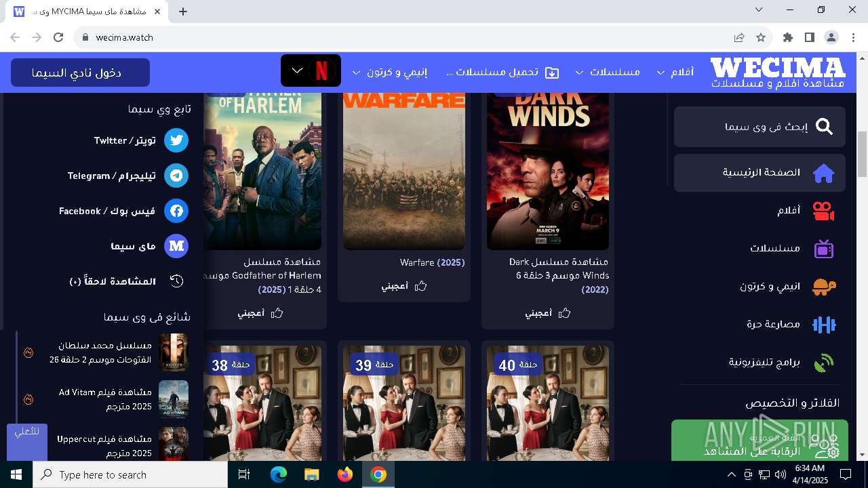Open Chrome tab search chevron
Screen dimensions: 868x488
[x=759, y=10]
